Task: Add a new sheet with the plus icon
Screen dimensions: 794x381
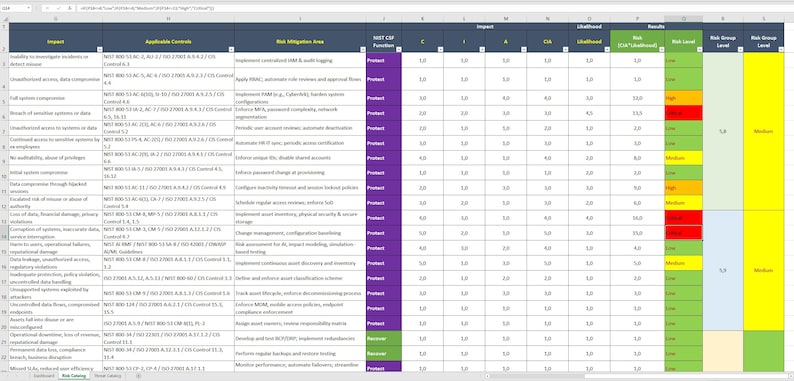Action: click(x=139, y=376)
